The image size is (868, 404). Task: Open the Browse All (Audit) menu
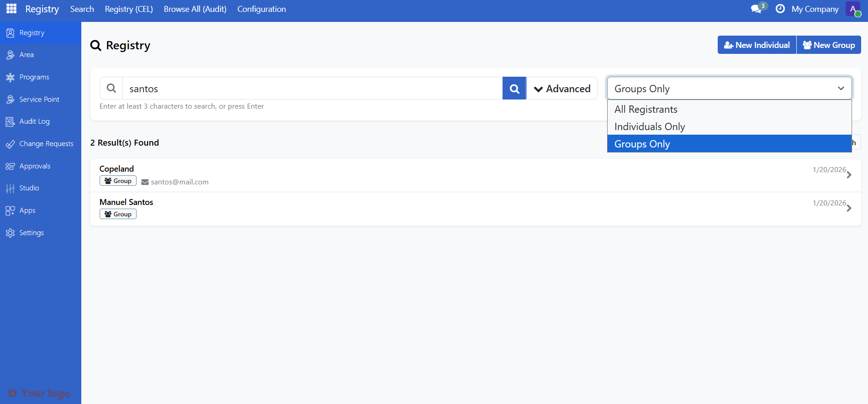(x=195, y=9)
